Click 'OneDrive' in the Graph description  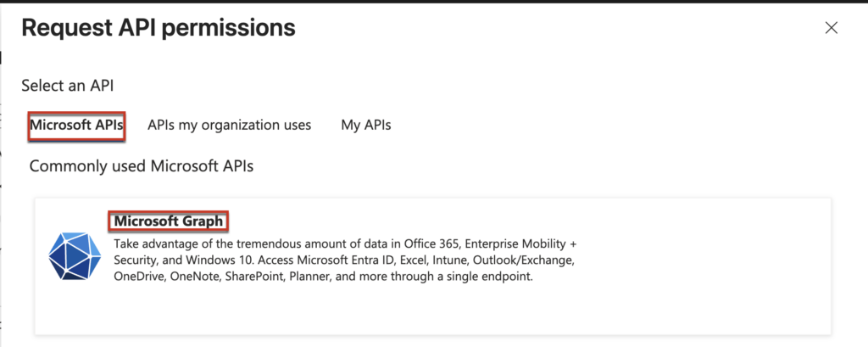(x=137, y=277)
